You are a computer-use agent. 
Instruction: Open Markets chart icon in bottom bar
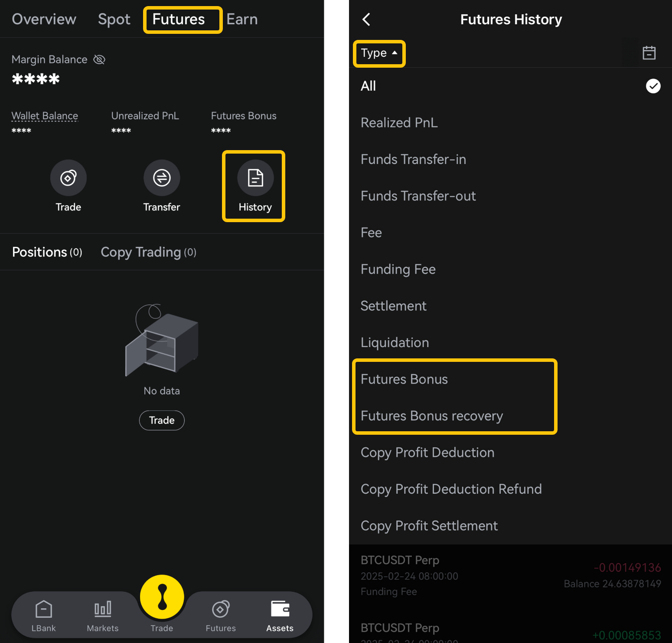[103, 610]
